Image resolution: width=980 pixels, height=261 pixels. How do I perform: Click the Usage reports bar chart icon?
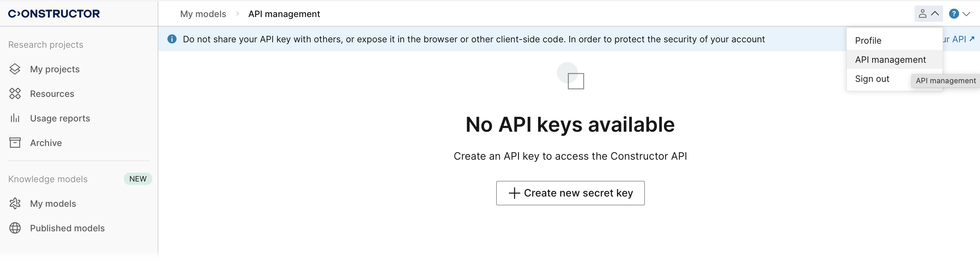click(15, 118)
